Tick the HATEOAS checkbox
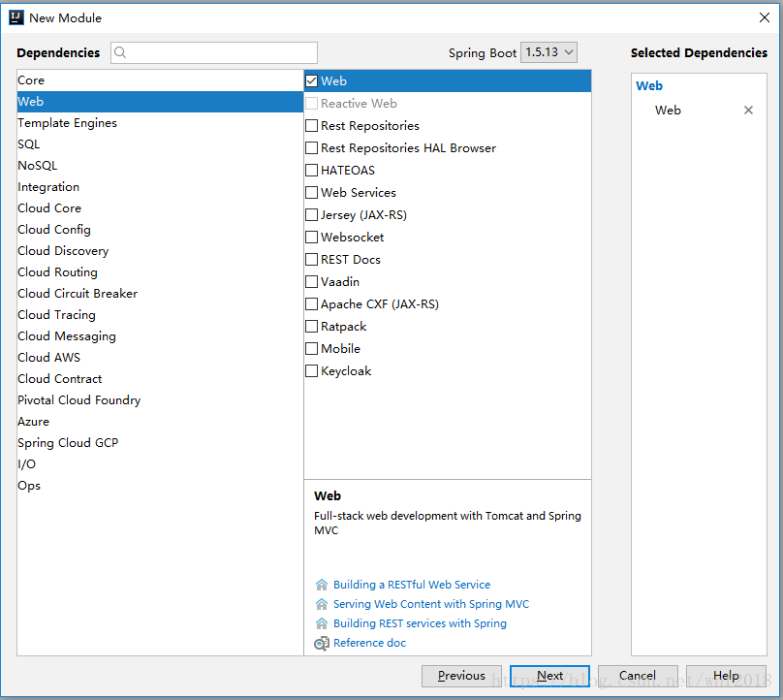This screenshot has width=783, height=700. [312, 170]
